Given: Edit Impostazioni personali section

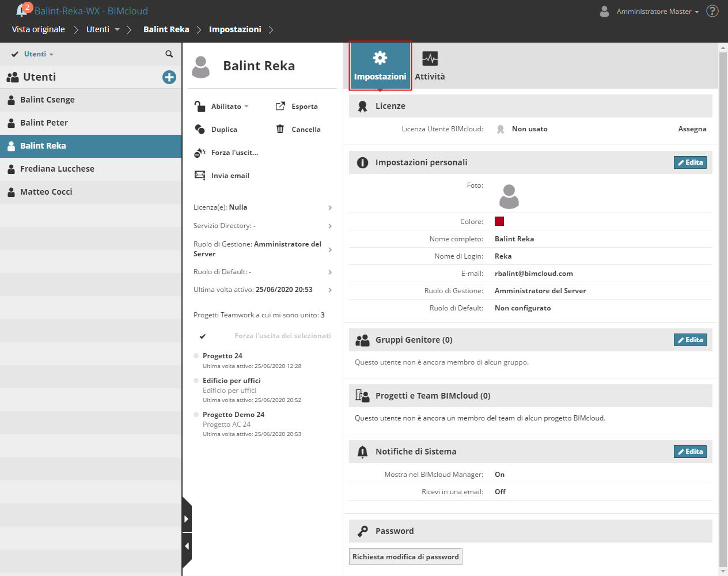Looking at the screenshot, I should pos(690,162).
